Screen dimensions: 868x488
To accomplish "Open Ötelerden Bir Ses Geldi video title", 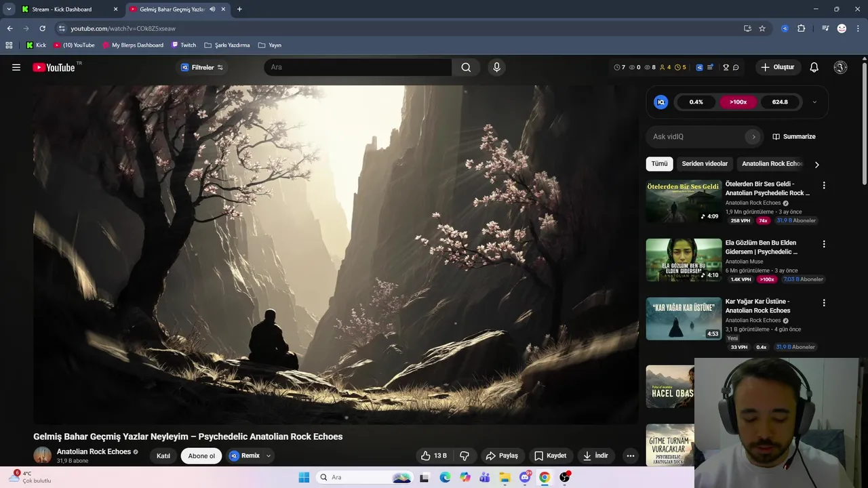I will point(767,188).
